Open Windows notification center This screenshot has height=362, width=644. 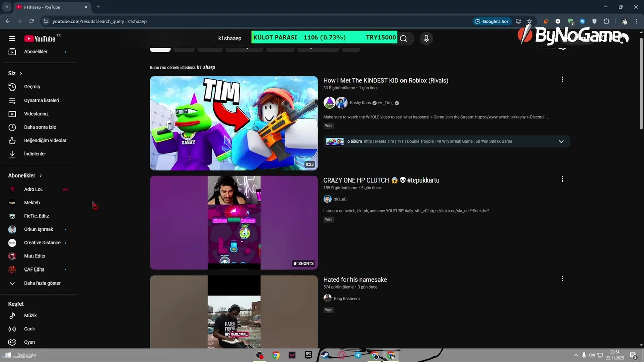point(633,355)
